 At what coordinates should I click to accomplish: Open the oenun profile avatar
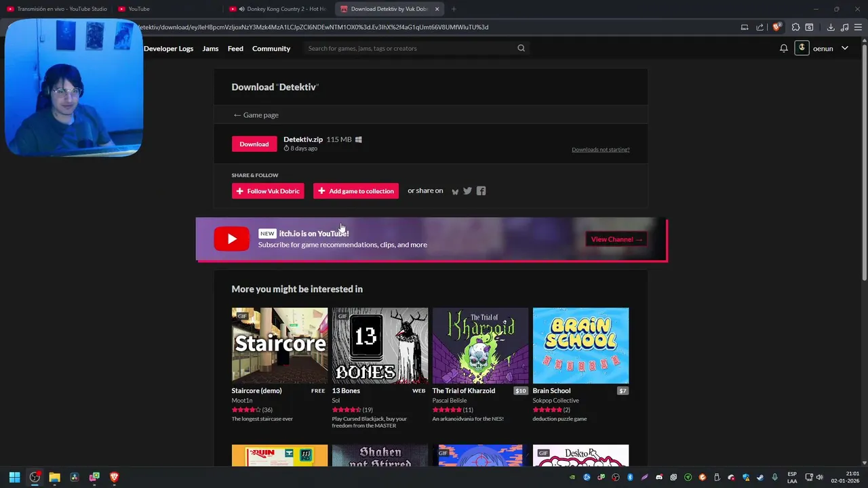(x=802, y=48)
